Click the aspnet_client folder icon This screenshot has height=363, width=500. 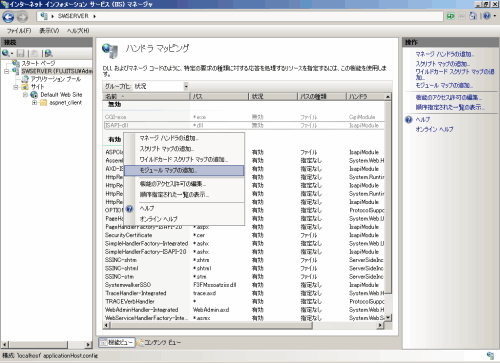coord(43,103)
